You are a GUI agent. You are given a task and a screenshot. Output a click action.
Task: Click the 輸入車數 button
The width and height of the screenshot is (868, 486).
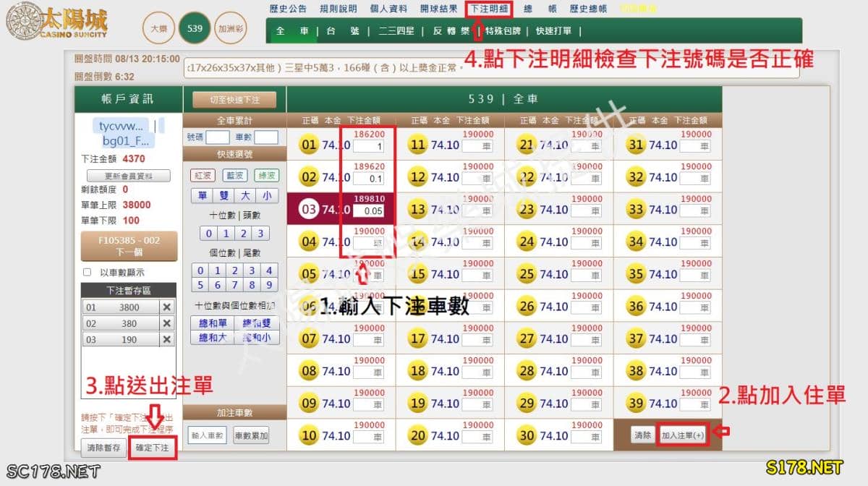pyautogui.click(x=207, y=435)
